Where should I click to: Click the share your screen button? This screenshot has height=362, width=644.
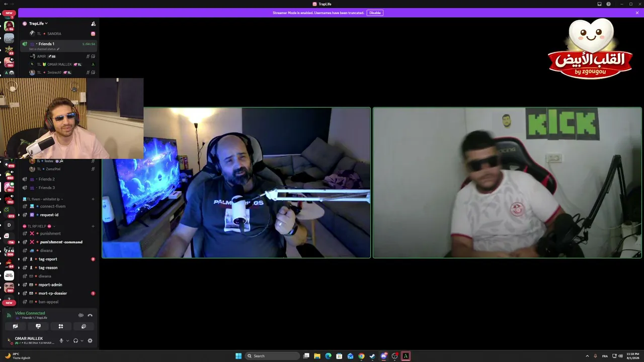(38, 326)
